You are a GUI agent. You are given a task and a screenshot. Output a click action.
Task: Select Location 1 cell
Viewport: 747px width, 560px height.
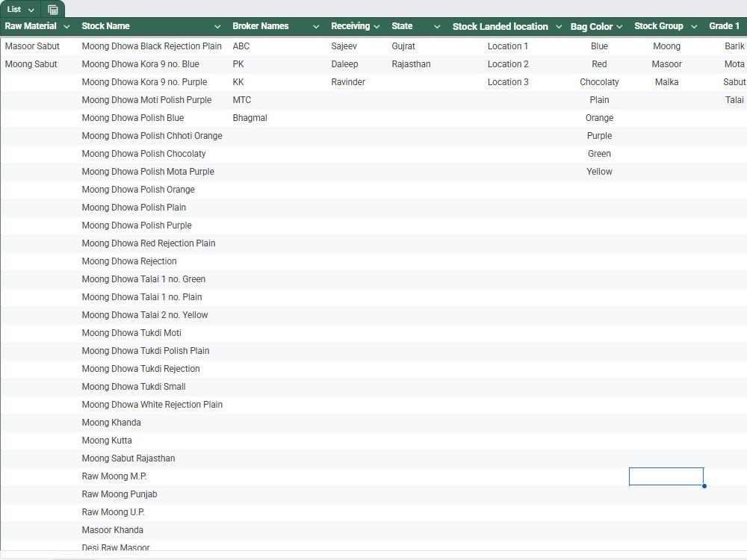508,46
